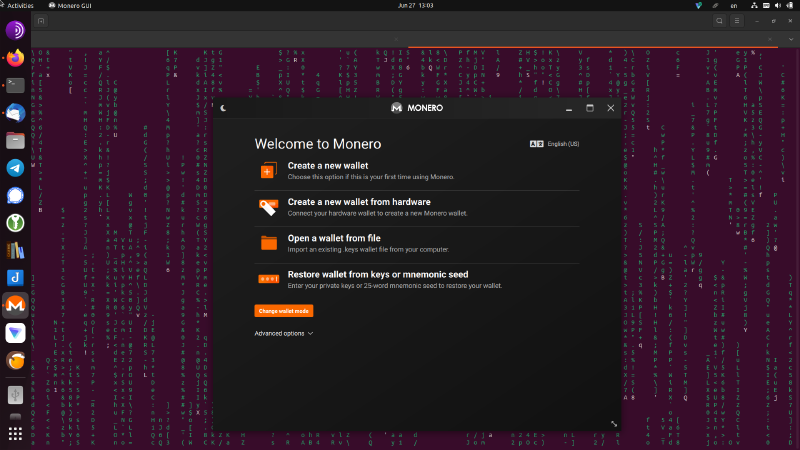800x450 pixels.
Task: Click the battery power icon in top bar
Action: coord(789,6)
